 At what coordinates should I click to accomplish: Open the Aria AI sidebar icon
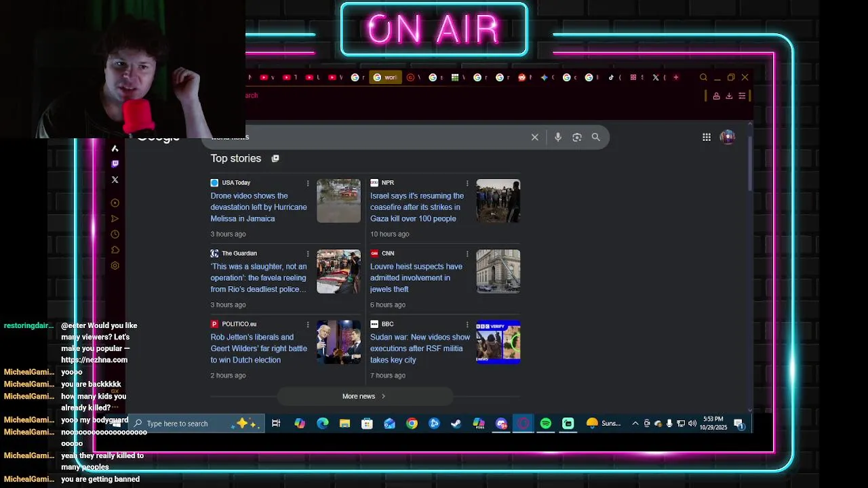tap(115, 148)
